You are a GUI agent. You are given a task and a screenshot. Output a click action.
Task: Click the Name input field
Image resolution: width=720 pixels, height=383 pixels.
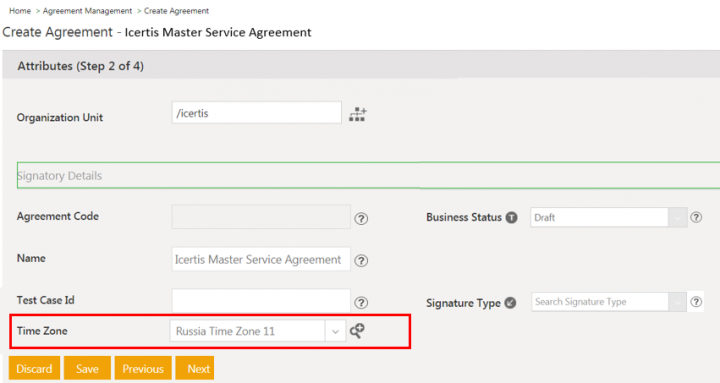(261, 259)
